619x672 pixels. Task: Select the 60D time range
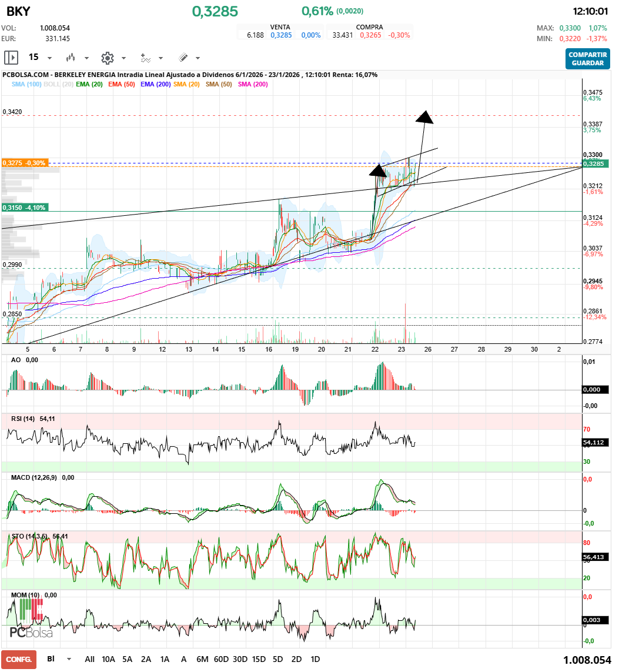click(221, 660)
